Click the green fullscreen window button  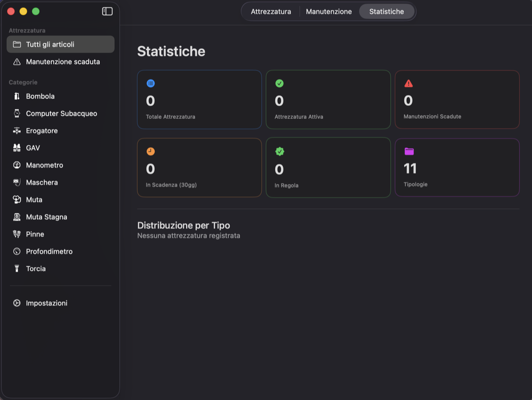tap(36, 12)
